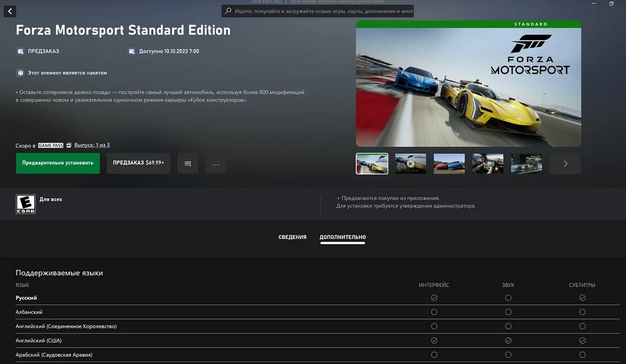The width and height of the screenshot is (626, 364).
Task: Click the package bundle icon
Action: point(20,73)
